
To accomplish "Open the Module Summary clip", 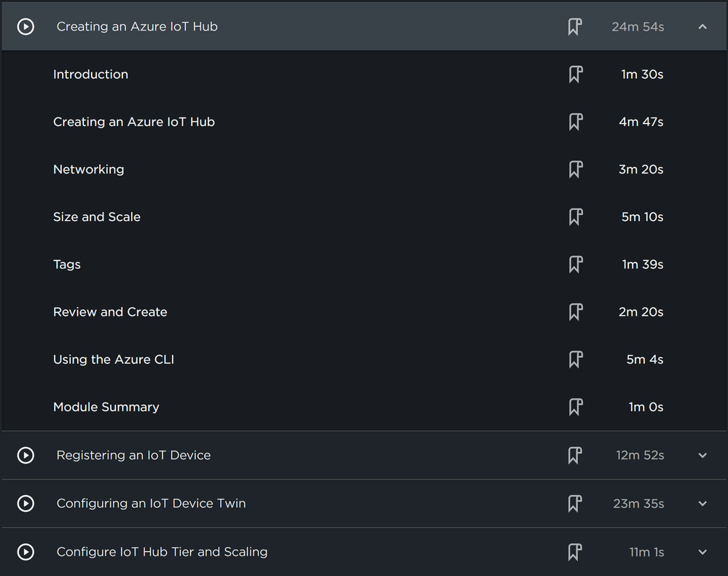I will coord(106,407).
